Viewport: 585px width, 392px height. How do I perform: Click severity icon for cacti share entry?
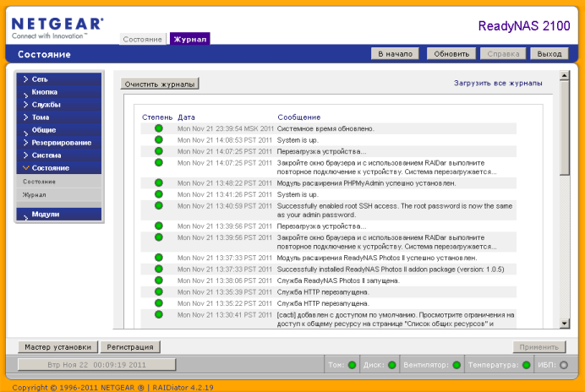tap(159, 314)
